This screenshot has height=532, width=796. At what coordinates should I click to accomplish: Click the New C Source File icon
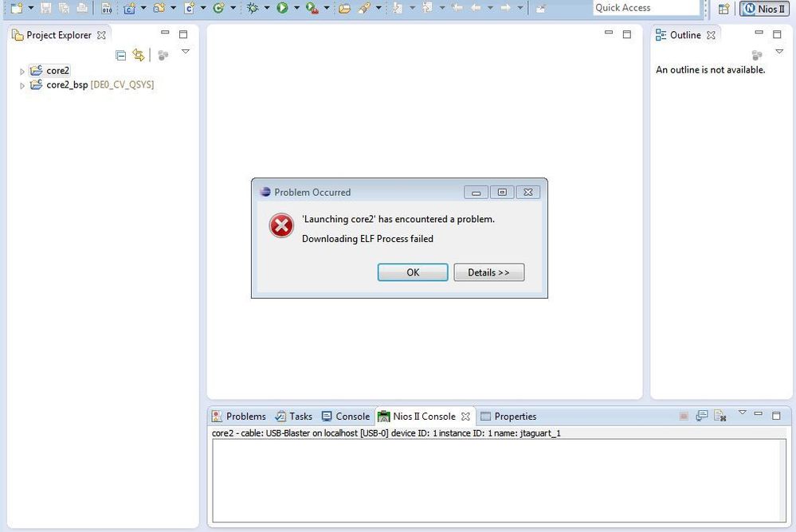(190, 8)
